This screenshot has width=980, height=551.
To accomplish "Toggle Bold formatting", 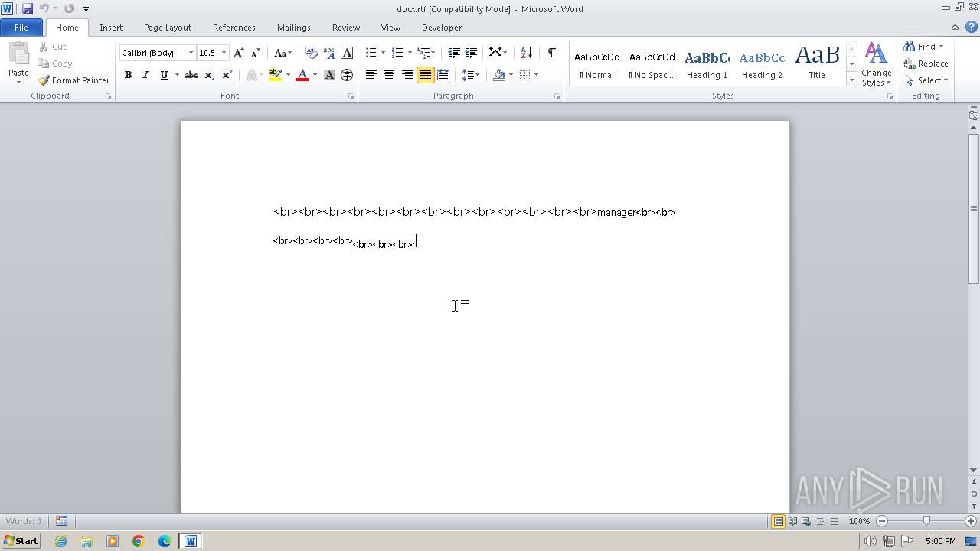I will (128, 75).
